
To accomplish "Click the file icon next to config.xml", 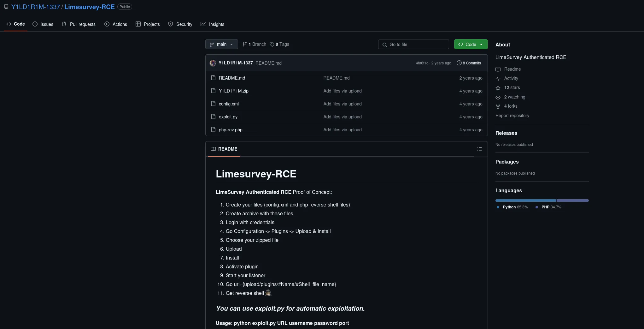I will click(x=213, y=104).
